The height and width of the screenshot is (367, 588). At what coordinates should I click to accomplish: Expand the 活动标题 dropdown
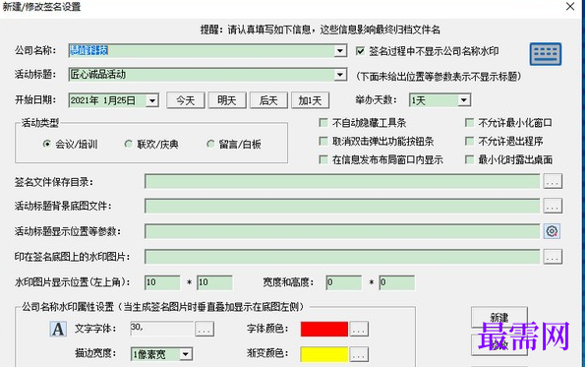(340, 75)
